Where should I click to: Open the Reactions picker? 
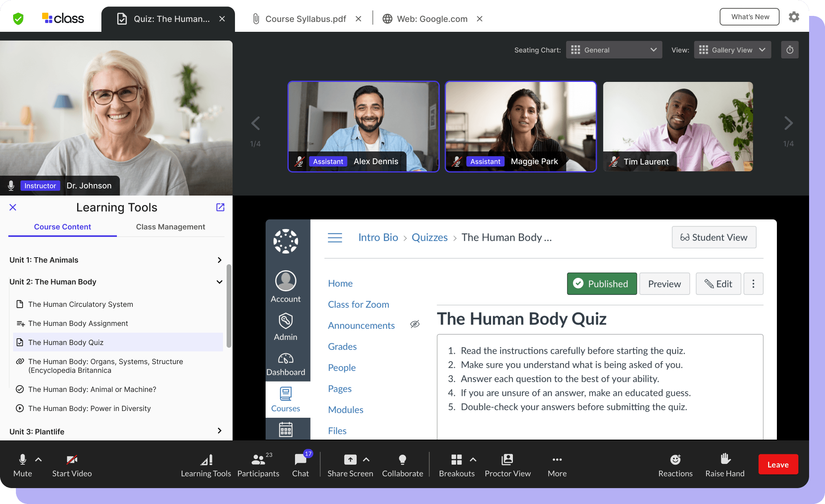[675, 465]
